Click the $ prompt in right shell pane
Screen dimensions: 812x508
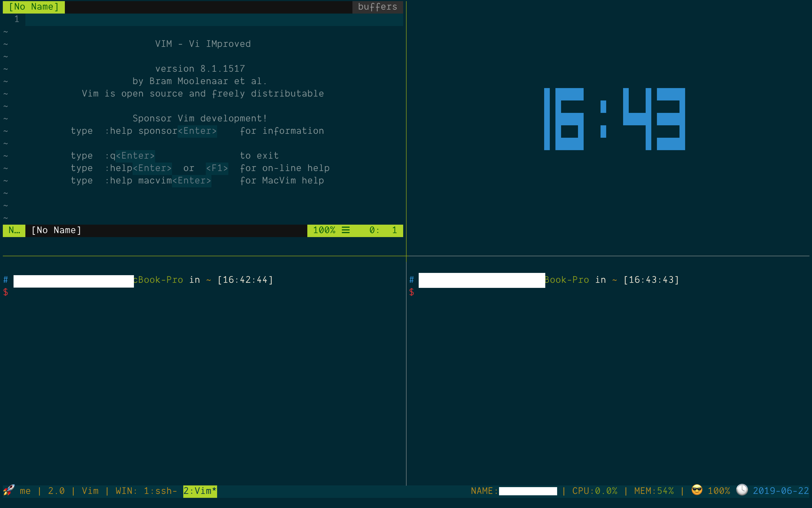(412, 292)
